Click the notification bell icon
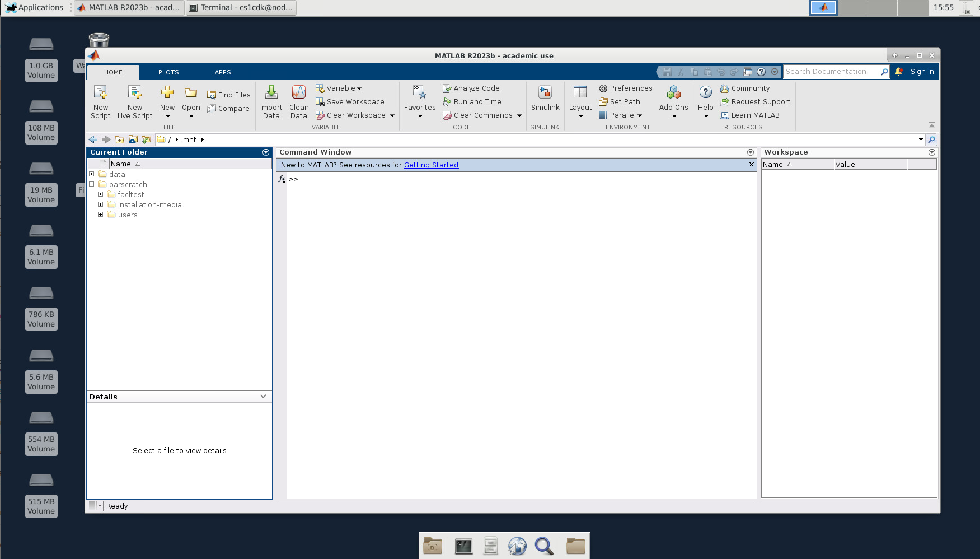Image resolution: width=980 pixels, height=559 pixels. [x=898, y=72]
